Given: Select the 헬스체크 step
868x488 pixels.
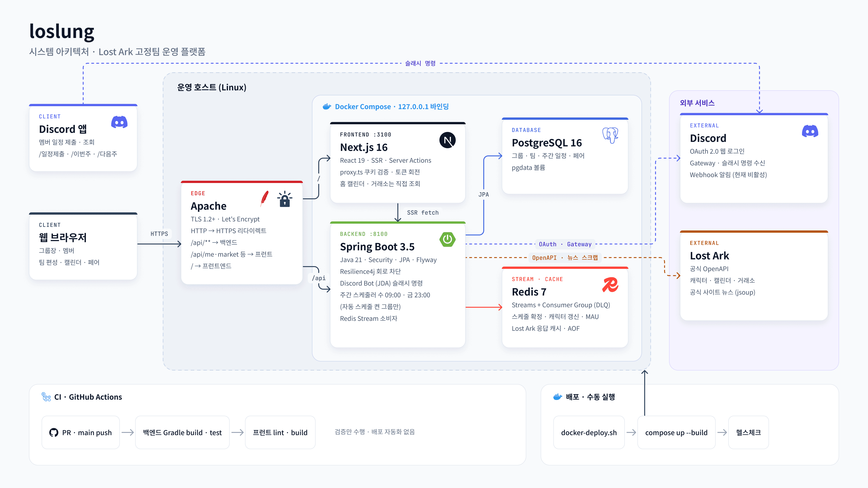Looking at the screenshot, I should click(x=748, y=432).
